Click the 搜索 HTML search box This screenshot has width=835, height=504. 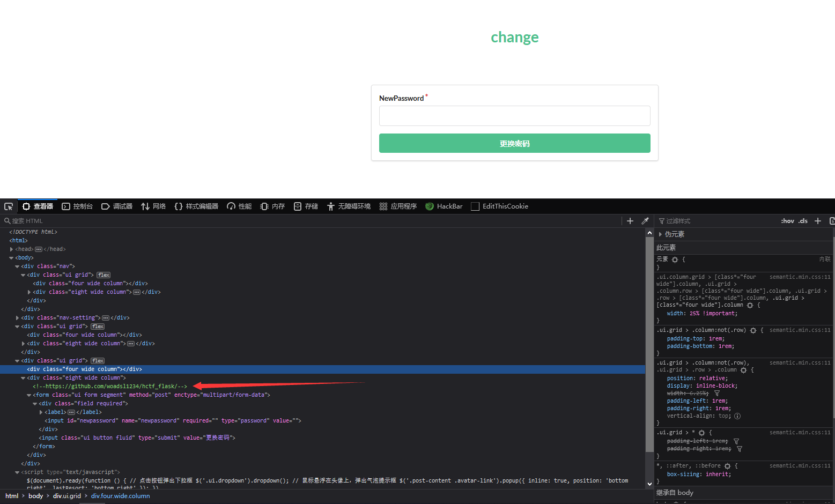click(x=311, y=221)
